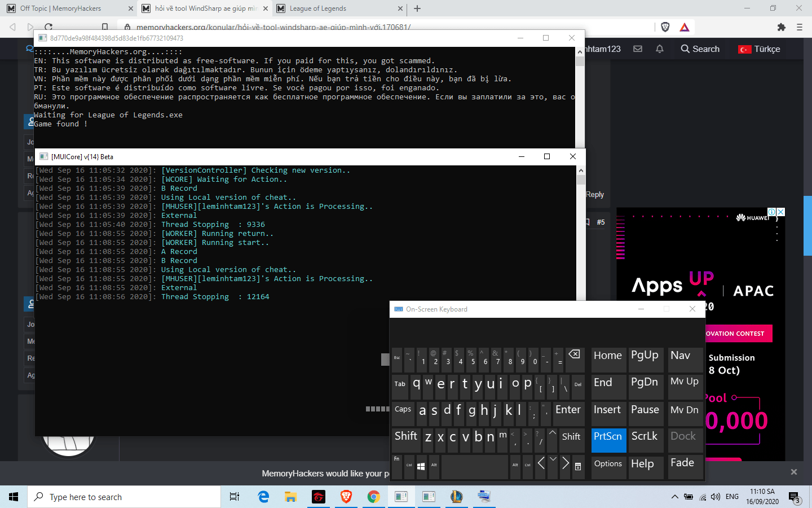The image size is (812, 508).
Task: Show hidden system tray icons
Action: coord(674,497)
